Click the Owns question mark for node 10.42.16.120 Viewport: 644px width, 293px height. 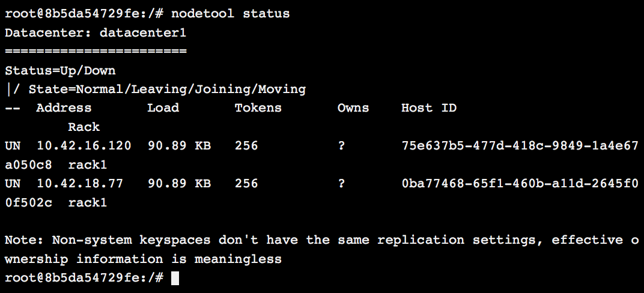point(341,146)
